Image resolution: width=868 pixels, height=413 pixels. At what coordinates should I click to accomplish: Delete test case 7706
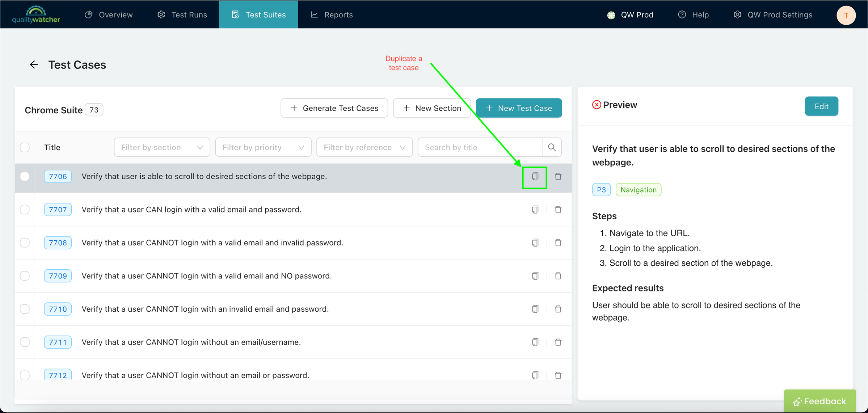(558, 177)
